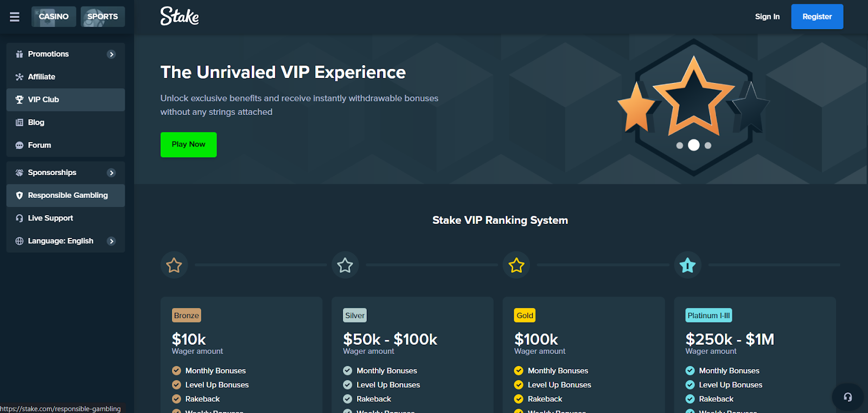
Task: Open Language: English selector
Action: [66, 241]
